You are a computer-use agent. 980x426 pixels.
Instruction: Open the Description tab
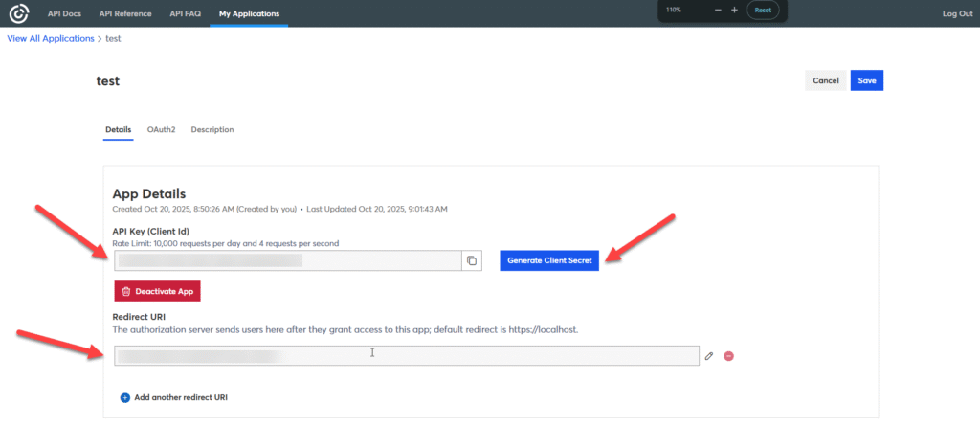point(212,129)
